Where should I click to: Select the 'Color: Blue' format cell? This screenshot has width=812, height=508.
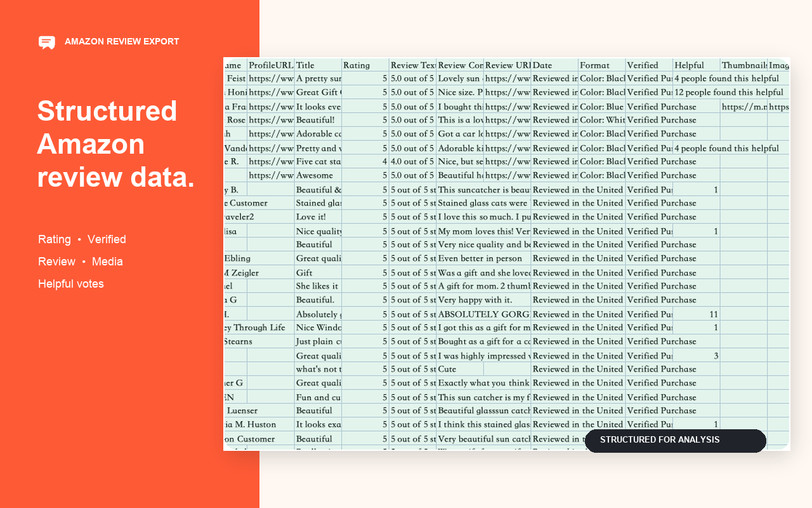click(602, 107)
